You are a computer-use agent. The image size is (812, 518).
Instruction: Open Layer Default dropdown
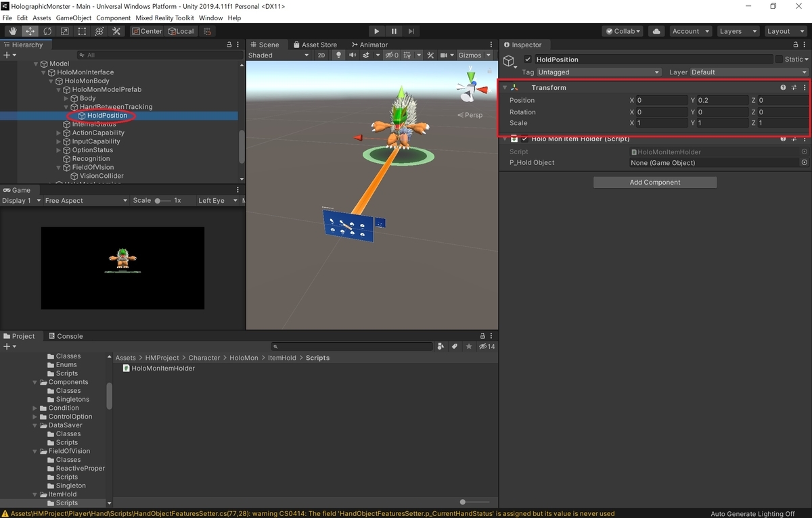coord(749,72)
